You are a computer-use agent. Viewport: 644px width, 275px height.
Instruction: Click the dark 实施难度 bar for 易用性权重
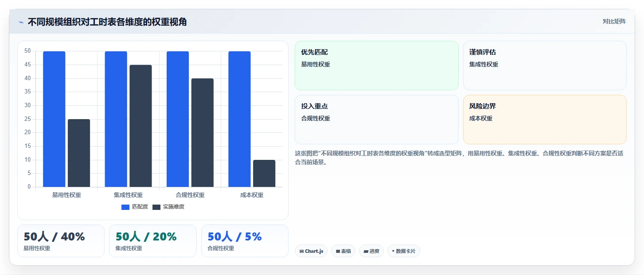(79, 153)
